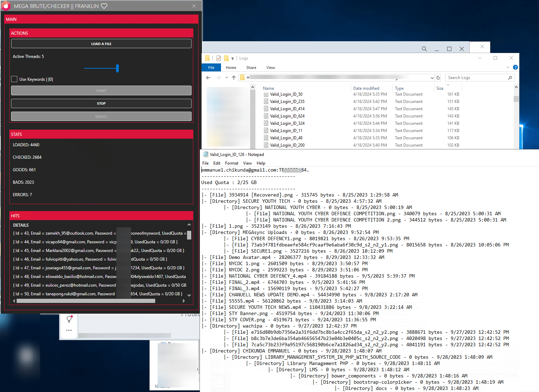This screenshot has width=539, height=392.
Task: Select the file Valid_Login_ID_324
Action: pyautogui.click(x=287, y=123)
